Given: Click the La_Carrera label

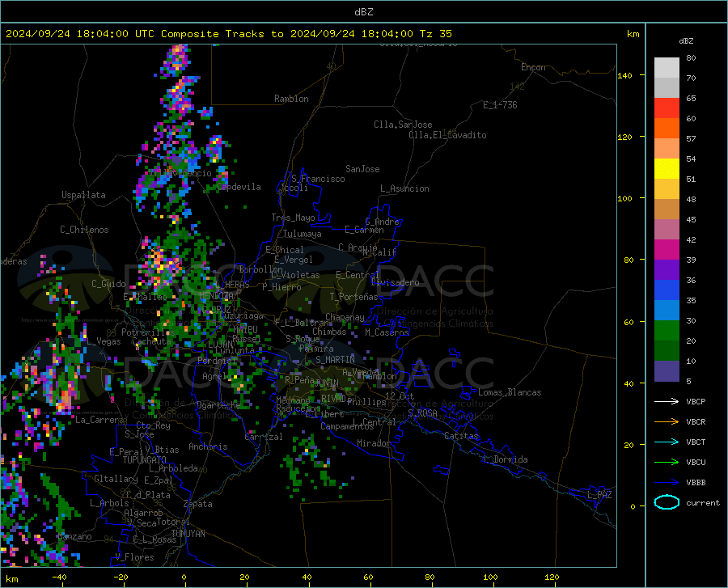Looking at the screenshot, I should pyautogui.click(x=99, y=420).
